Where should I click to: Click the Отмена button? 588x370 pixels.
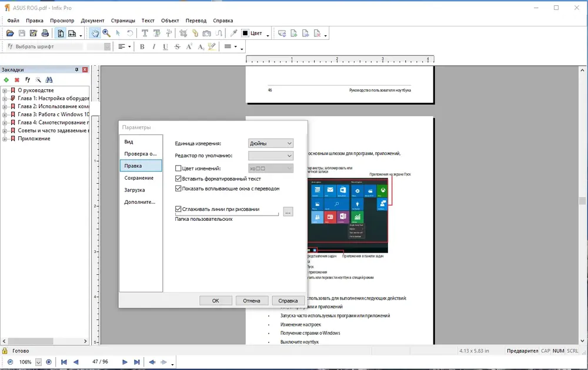coord(252,300)
